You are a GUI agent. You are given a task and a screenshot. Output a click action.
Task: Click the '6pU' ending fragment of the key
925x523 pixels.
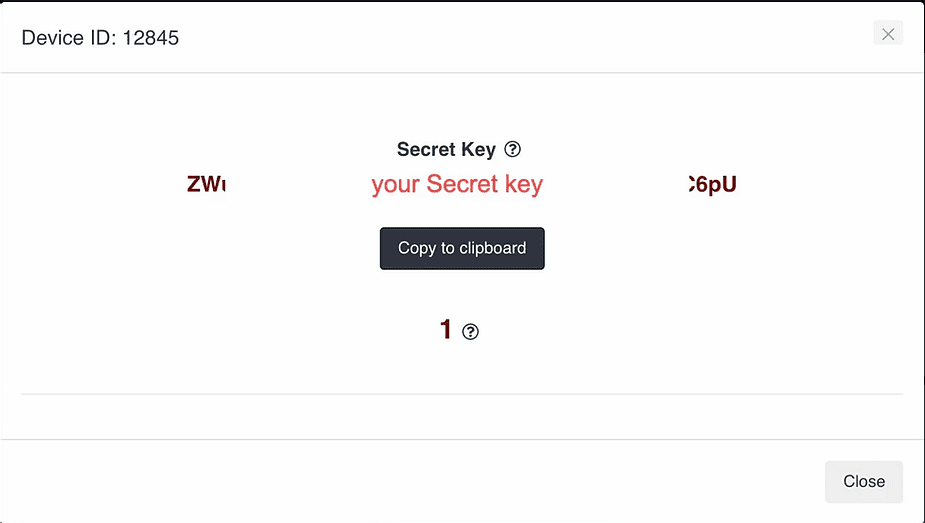(713, 185)
